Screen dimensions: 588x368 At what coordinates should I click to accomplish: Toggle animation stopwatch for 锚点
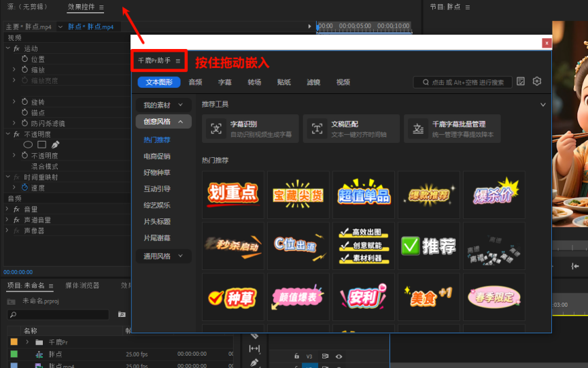click(24, 112)
